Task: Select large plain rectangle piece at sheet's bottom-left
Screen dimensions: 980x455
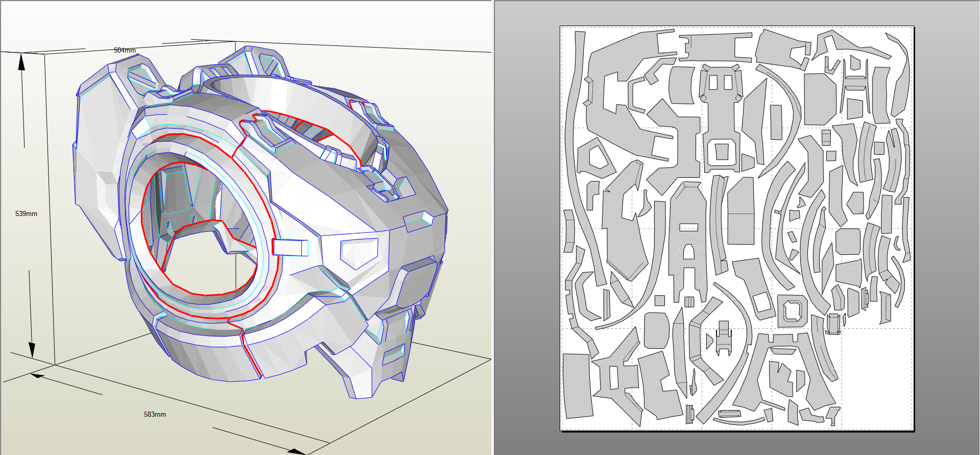Action: 578,386
